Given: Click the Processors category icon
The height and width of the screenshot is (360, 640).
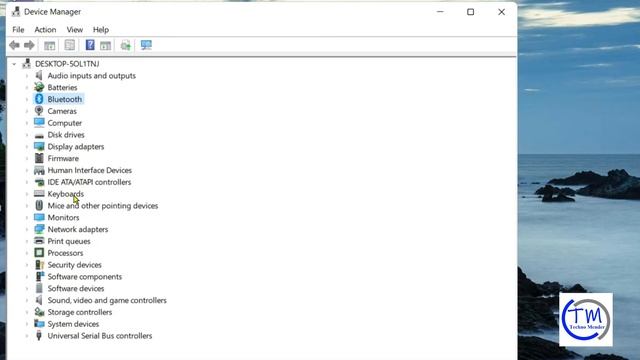Looking at the screenshot, I should tap(39, 253).
